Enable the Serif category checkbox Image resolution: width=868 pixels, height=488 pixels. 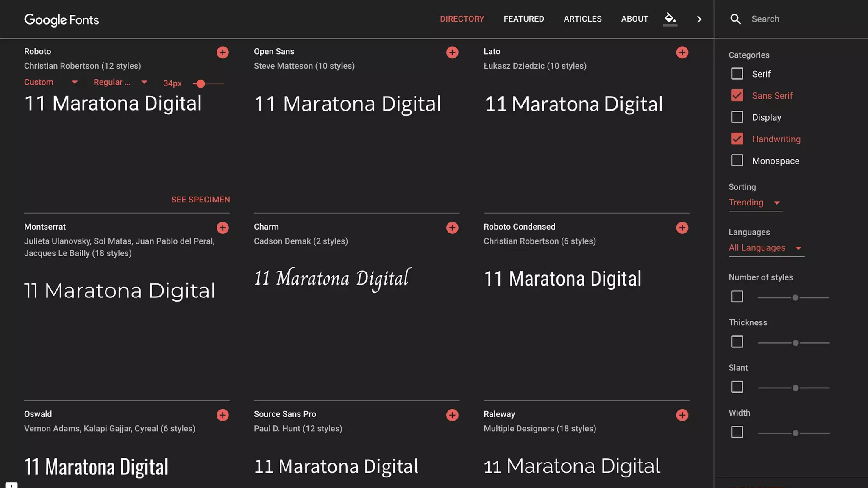[x=737, y=74]
